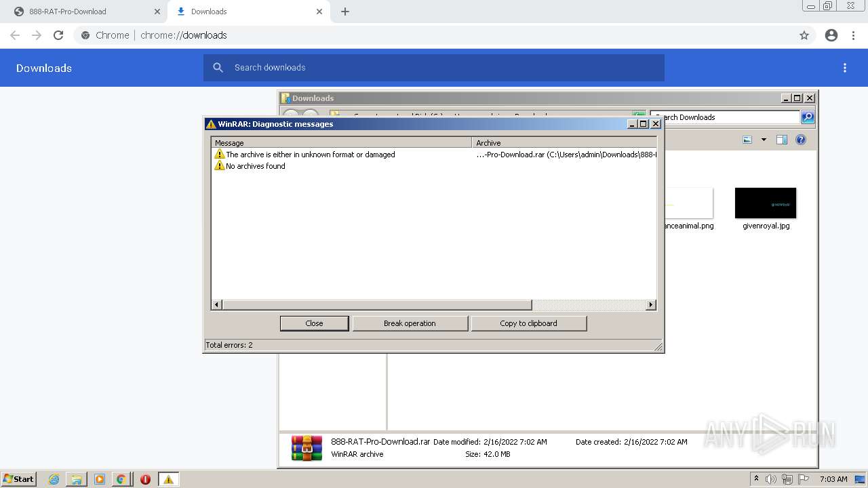Close the 888-RAT-Pro-Download tab
868x488 pixels.
(157, 12)
